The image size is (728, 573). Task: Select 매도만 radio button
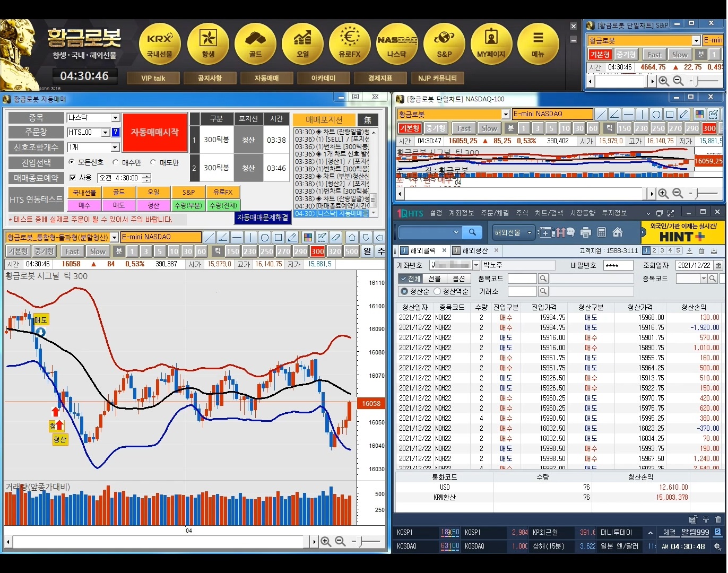point(153,162)
